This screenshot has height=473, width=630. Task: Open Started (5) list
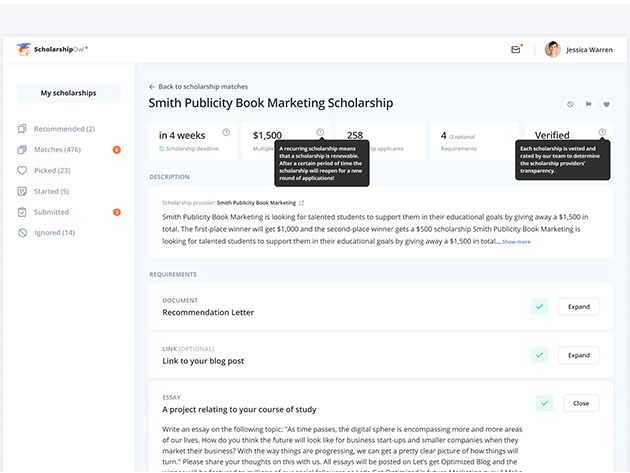pyautogui.click(x=51, y=191)
